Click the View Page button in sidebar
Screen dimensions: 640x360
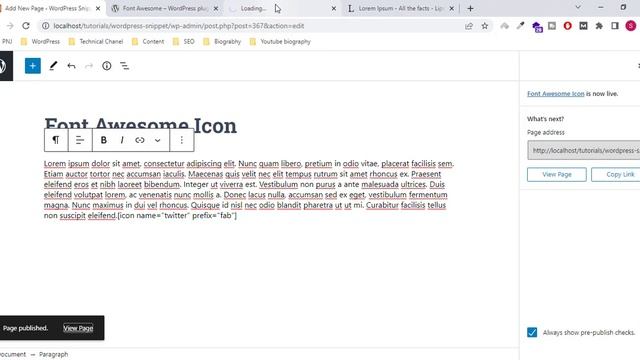click(x=557, y=174)
